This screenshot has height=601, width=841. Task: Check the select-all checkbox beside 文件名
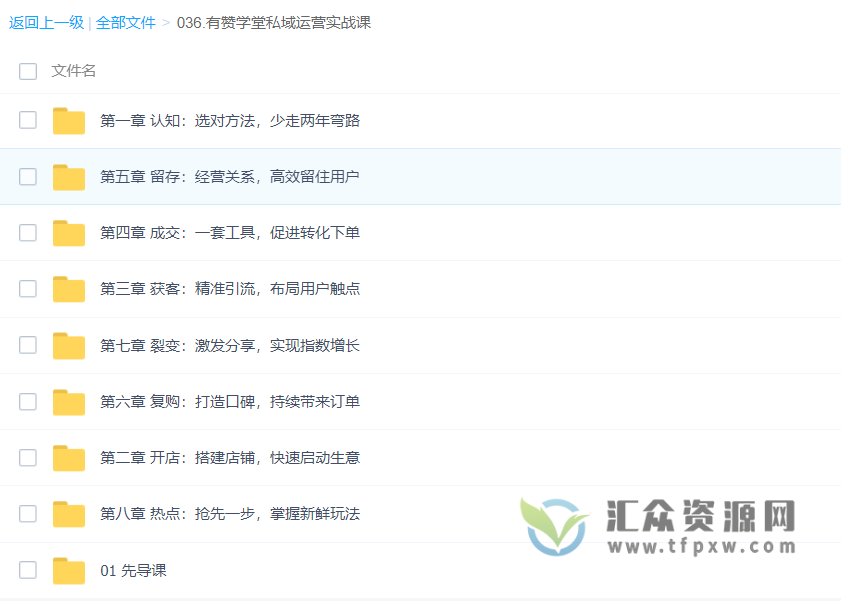click(x=27, y=71)
